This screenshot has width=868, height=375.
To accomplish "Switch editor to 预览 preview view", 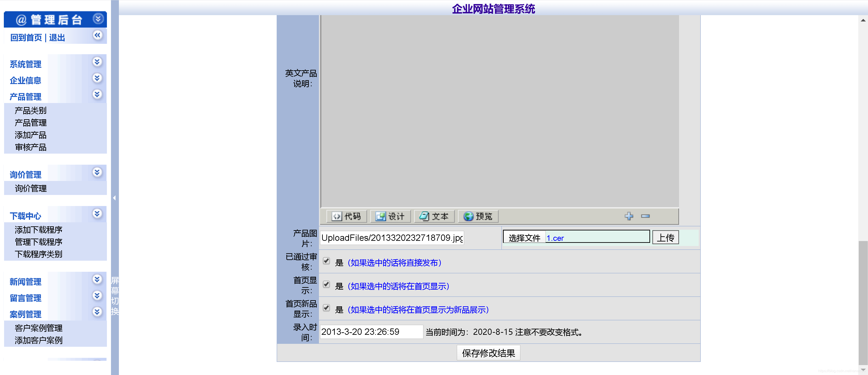I will point(478,216).
